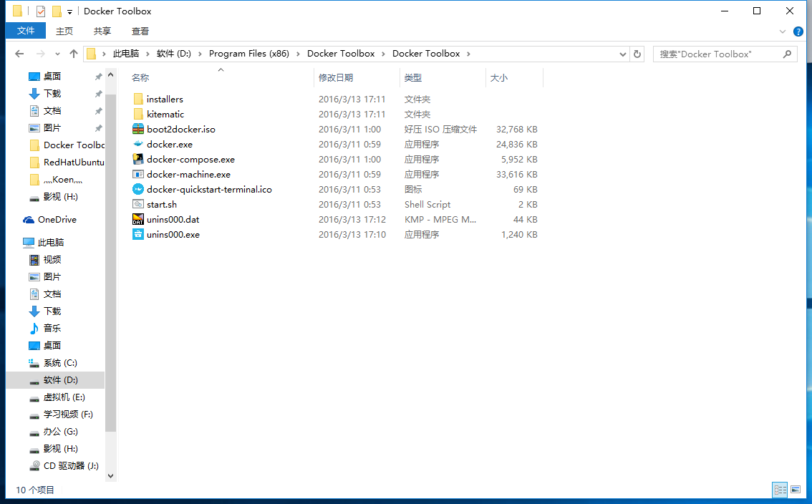
Task: Click the docker.exe whale icon
Action: click(138, 145)
